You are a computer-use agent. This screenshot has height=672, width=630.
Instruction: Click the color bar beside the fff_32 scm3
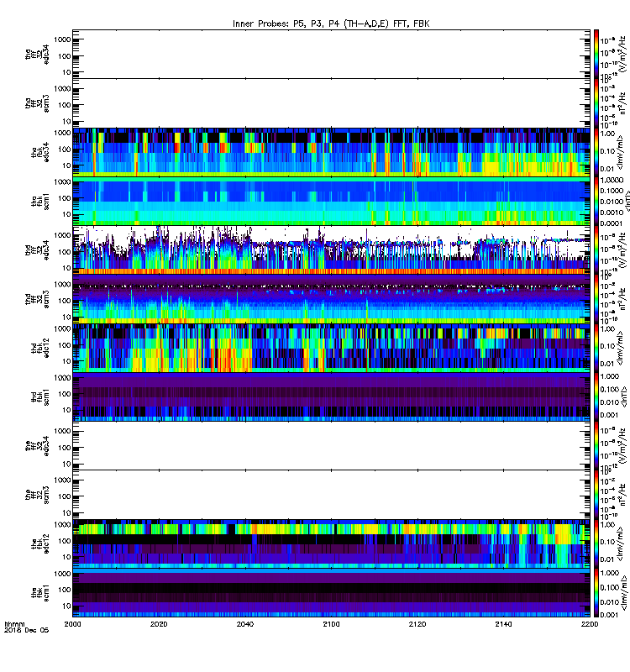[x=596, y=495]
